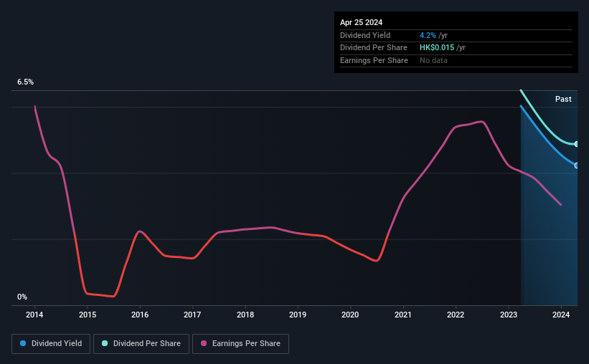The height and width of the screenshot is (364, 589).
Task: Toggle the Dividend Yield legend button
Action: [51, 344]
